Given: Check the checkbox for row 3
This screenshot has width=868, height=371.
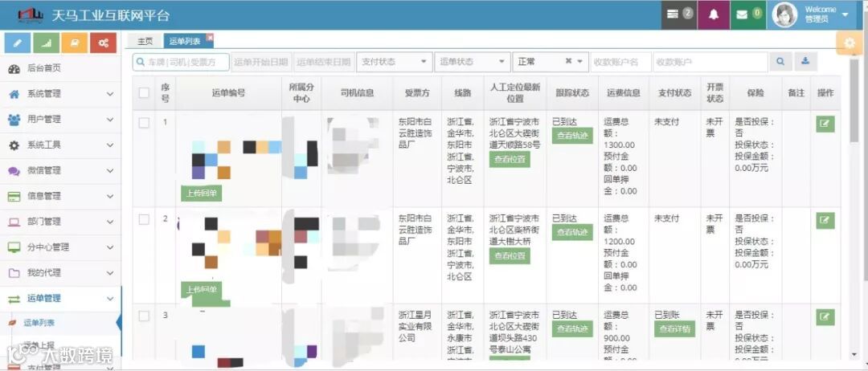Looking at the screenshot, I should pyautogui.click(x=144, y=316).
